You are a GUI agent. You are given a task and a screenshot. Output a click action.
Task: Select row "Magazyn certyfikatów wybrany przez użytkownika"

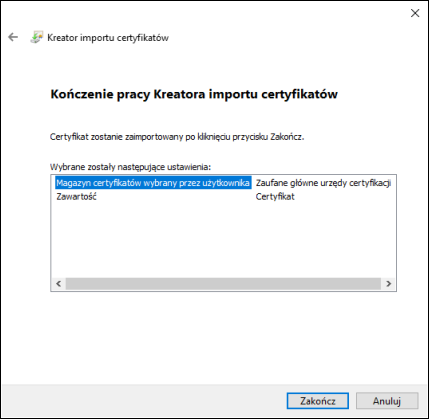[153, 183]
